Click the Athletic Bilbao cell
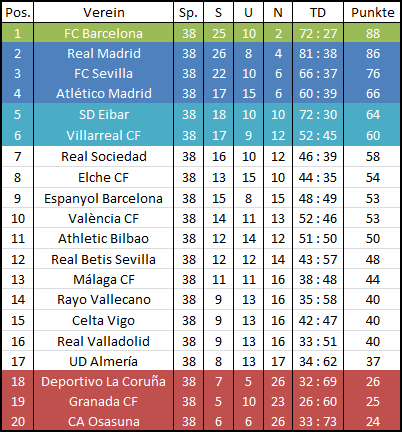This screenshot has height=432, width=402. pyautogui.click(x=104, y=238)
